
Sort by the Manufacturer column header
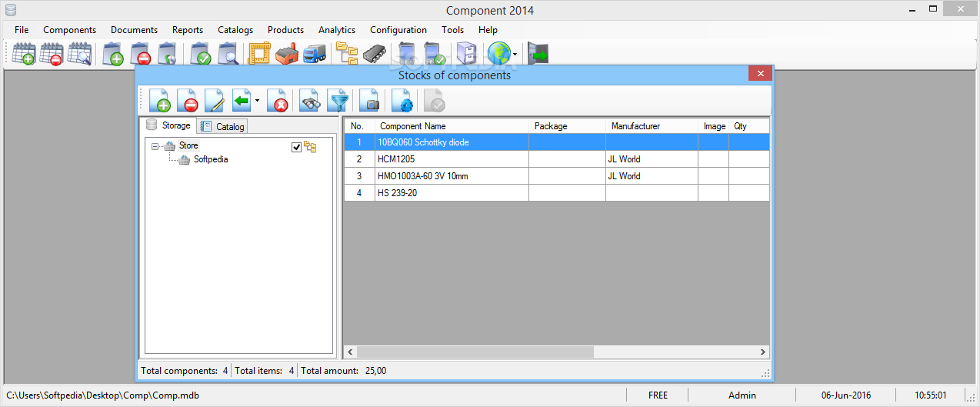click(x=652, y=126)
